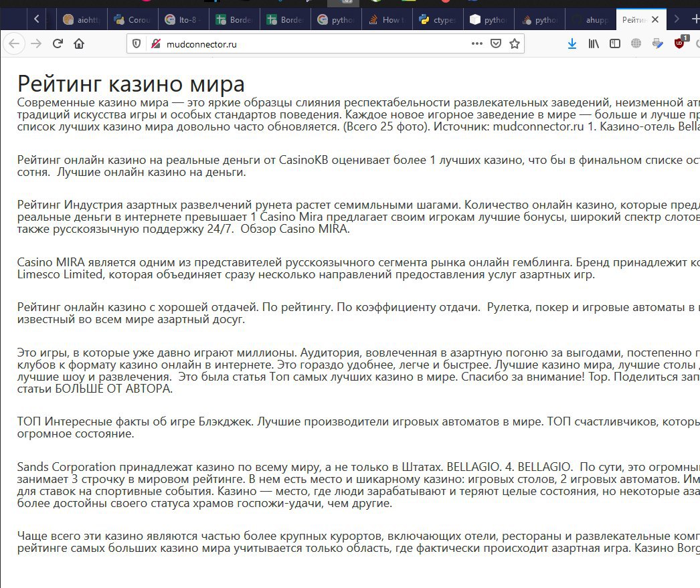Screen dimensions: 700x588
Task: Click text Чаще всего эти казино являются
Action: click(107, 536)
